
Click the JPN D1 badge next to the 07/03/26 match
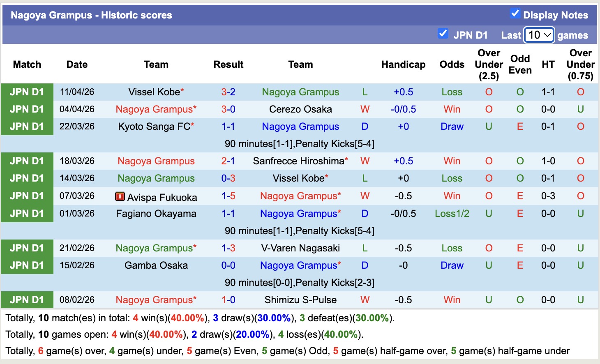click(27, 196)
